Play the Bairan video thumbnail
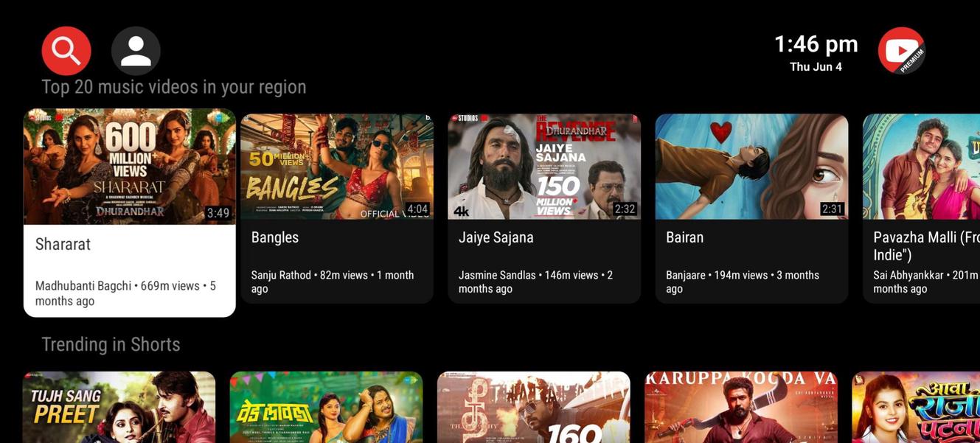 pyautogui.click(x=751, y=167)
